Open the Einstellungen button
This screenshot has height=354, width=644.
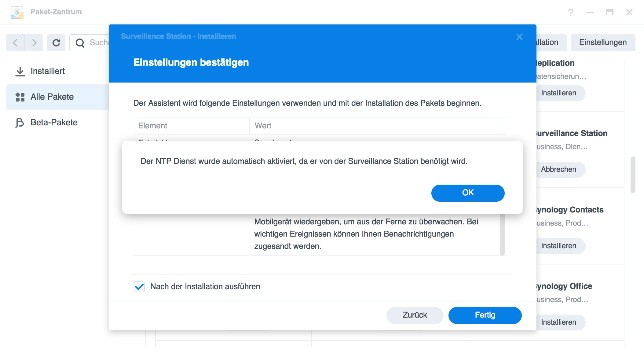coord(603,42)
